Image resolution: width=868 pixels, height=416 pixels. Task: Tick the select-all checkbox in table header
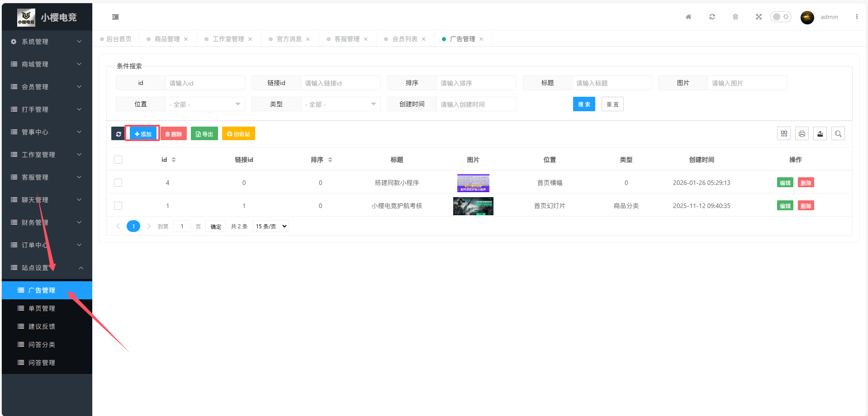118,160
